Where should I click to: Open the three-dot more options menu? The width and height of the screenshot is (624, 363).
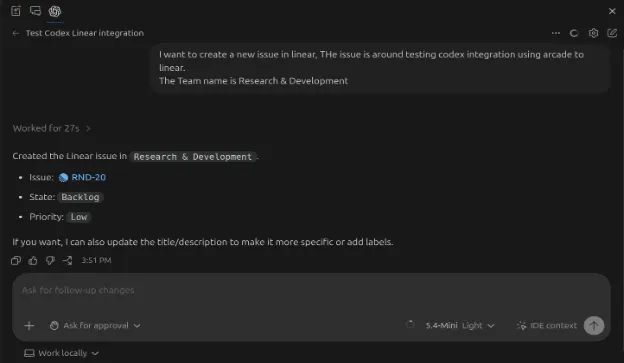(556, 33)
